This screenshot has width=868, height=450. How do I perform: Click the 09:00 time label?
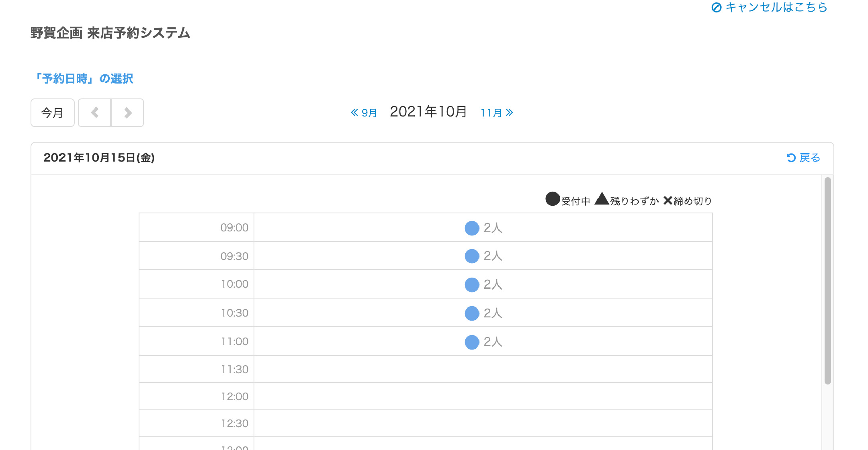pyautogui.click(x=234, y=228)
